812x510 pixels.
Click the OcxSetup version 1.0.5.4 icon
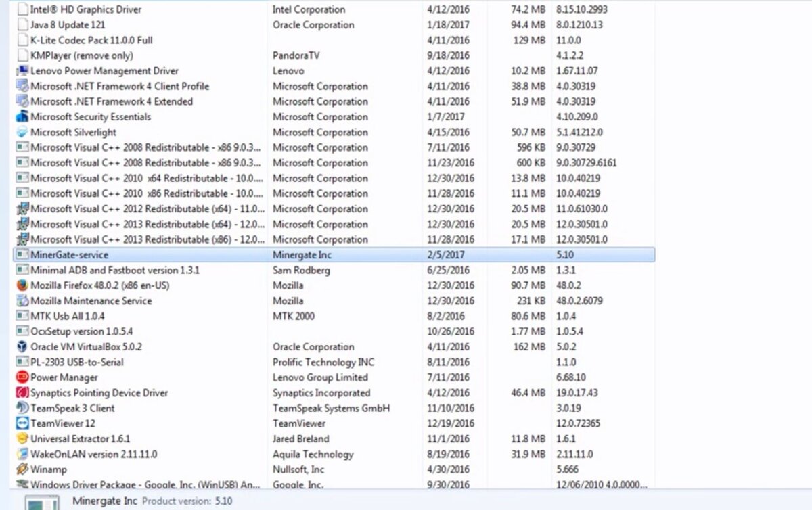click(x=22, y=331)
